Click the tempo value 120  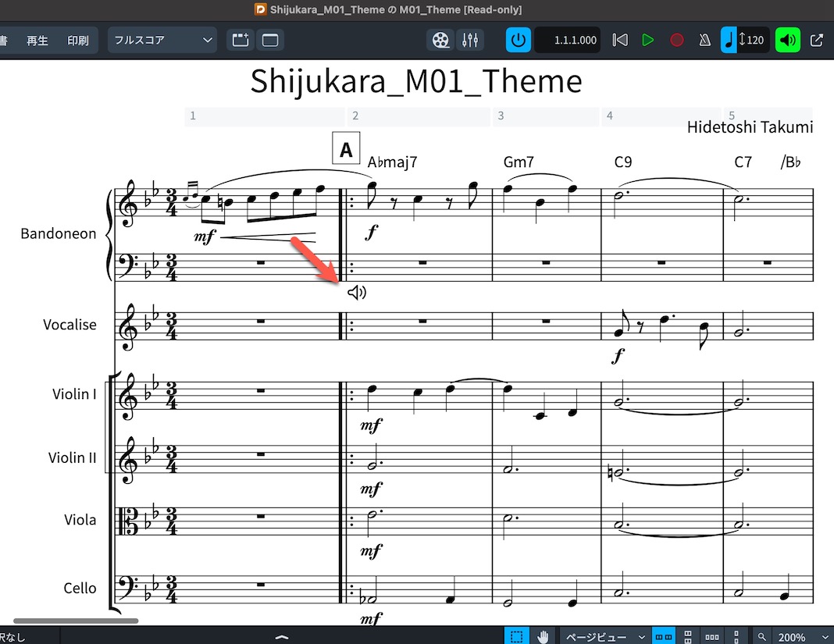pyautogui.click(x=755, y=40)
